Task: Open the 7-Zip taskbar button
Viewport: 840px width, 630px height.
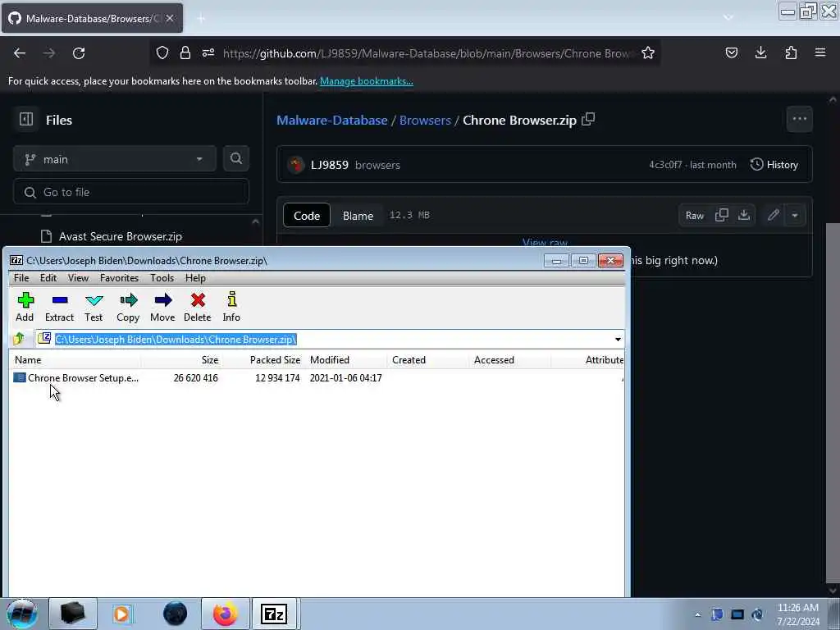Action: click(274, 614)
